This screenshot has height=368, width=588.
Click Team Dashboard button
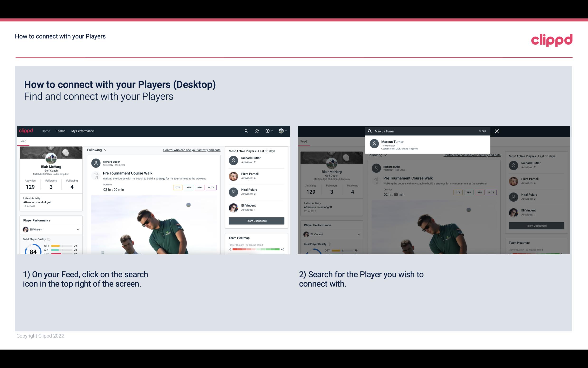tap(256, 220)
